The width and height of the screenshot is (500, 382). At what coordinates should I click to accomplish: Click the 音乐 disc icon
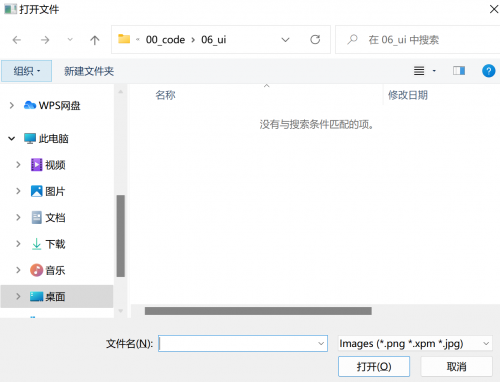(x=37, y=270)
